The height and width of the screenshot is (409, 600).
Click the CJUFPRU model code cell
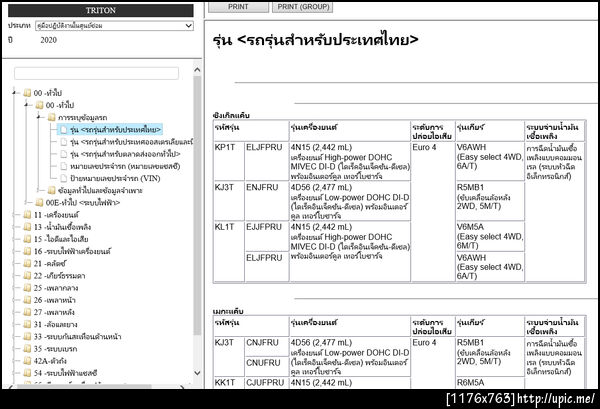point(265,383)
